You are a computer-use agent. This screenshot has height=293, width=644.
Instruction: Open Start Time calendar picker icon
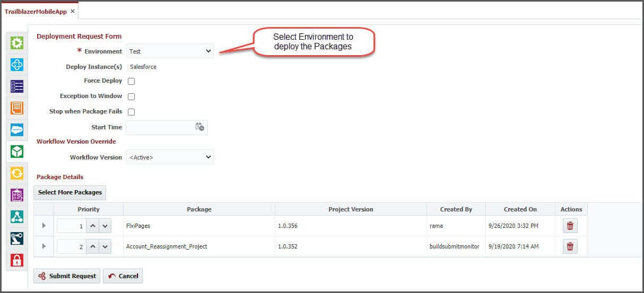(199, 127)
